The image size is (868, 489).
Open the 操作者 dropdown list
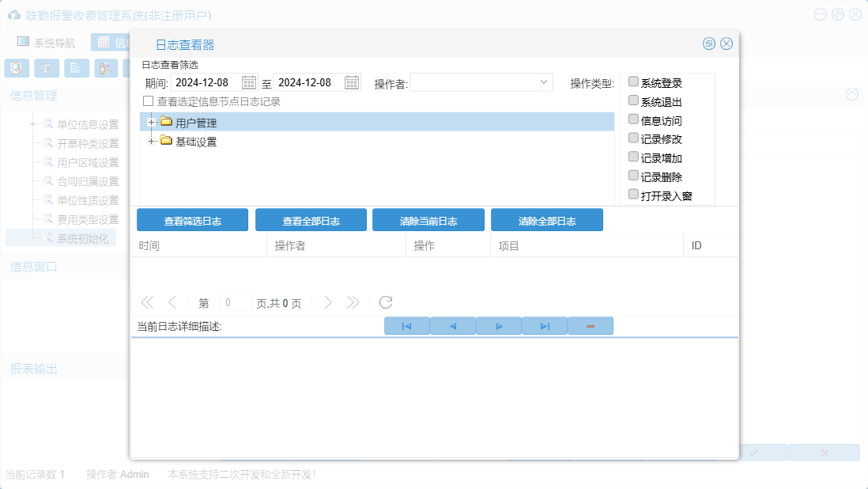(544, 82)
